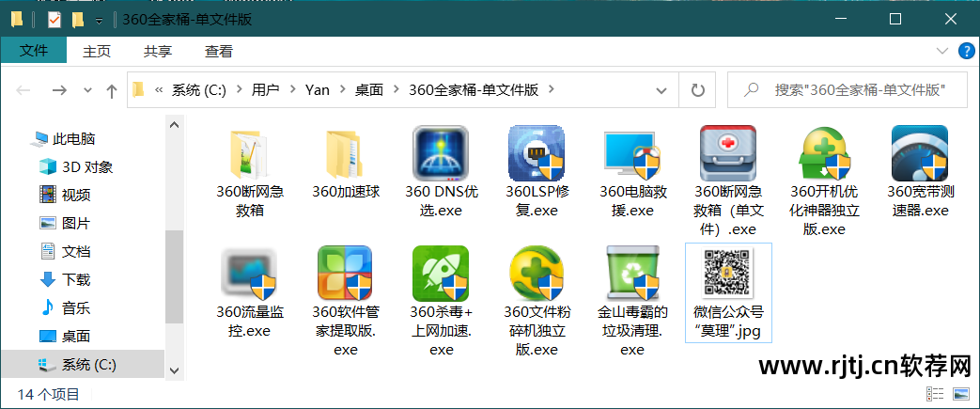This screenshot has width=980, height=409.
Task: Click the folder icon at title bar left
Action: pyautogui.click(x=18, y=20)
